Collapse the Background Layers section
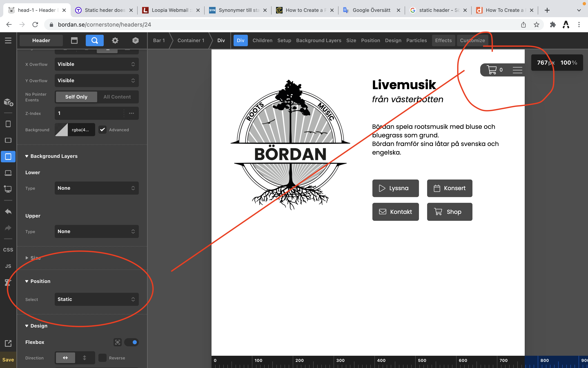This screenshot has width=588, height=368. pyautogui.click(x=51, y=156)
